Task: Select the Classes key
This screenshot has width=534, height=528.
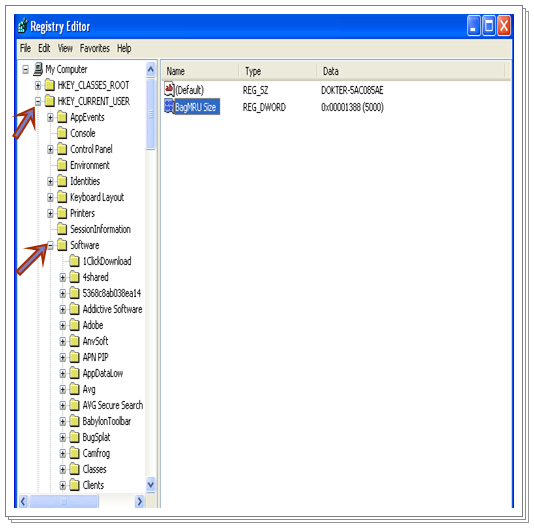Action: coord(94,469)
